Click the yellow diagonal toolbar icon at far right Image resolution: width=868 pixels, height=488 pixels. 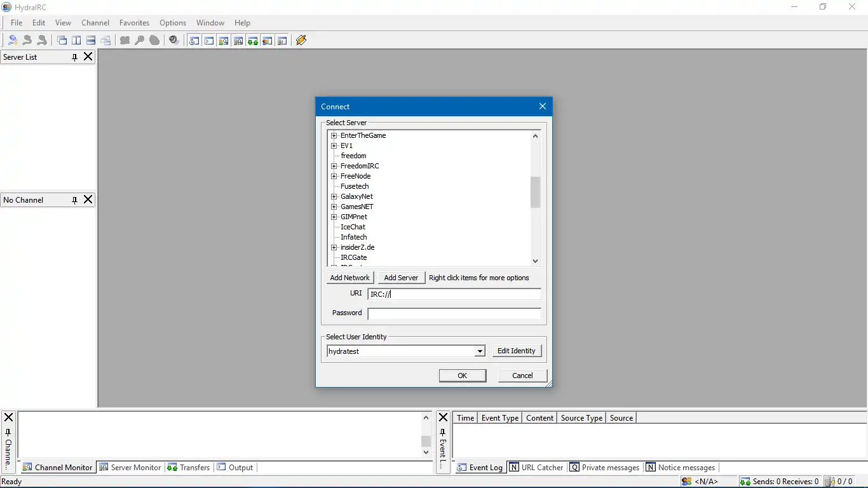[x=301, y=40]
